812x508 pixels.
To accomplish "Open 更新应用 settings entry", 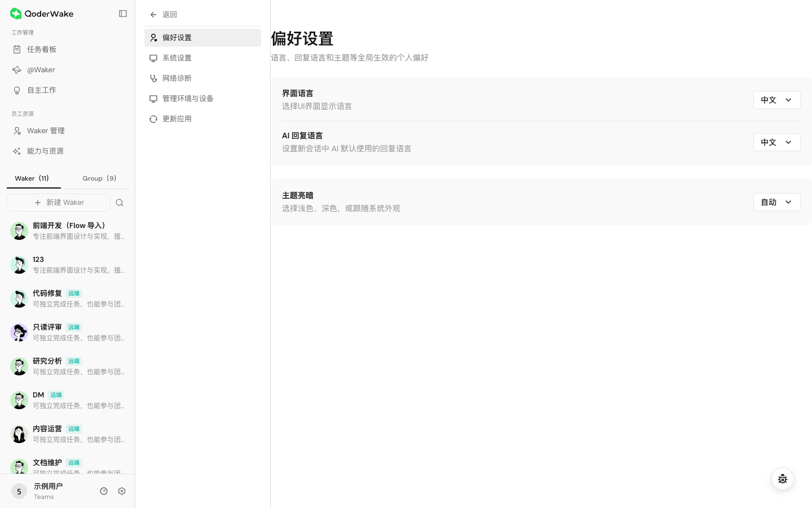I will (x=202, y=119).
